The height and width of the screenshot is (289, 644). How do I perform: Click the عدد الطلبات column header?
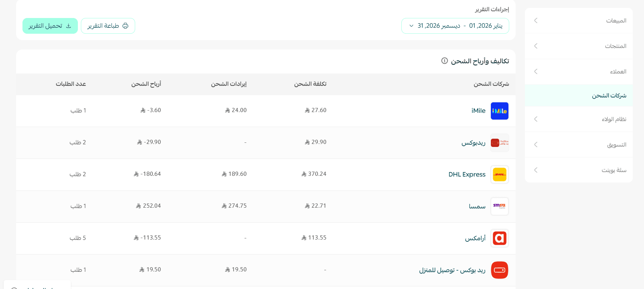point(71,84)
